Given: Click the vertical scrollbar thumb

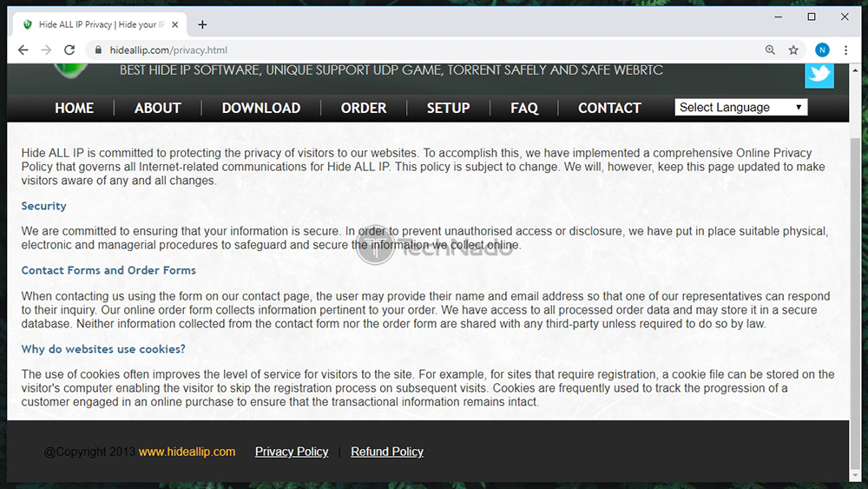Looking at the screenshot, I should click(855, 301).
